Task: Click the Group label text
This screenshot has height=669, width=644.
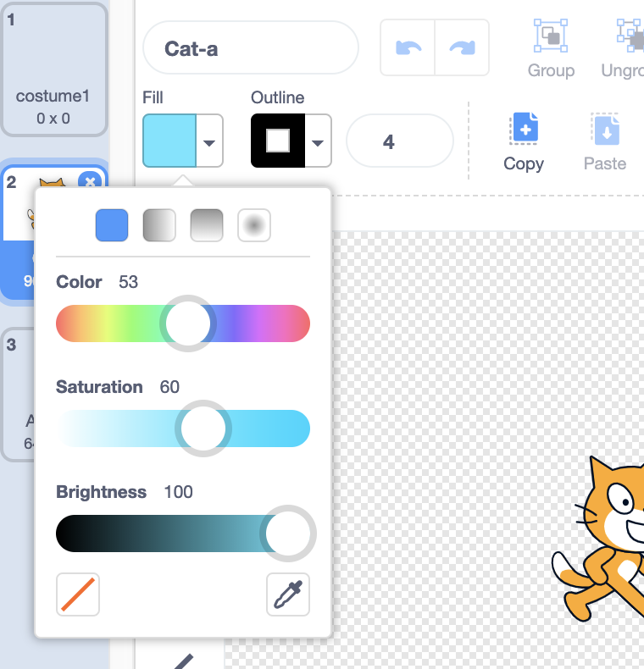Action: pyautogui.click(x=551, y=70)
